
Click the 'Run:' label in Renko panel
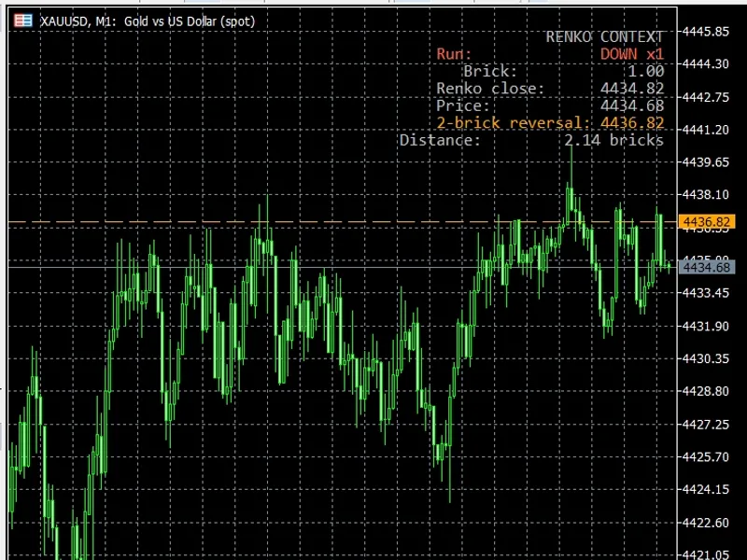coord(454,54)
